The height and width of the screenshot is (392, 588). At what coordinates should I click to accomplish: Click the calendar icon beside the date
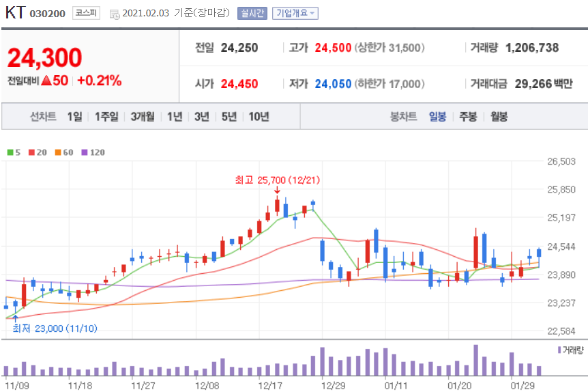click(115, 14)
